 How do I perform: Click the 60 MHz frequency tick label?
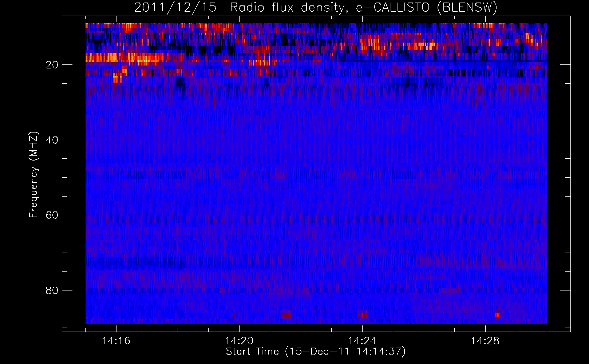pos(52,215)
